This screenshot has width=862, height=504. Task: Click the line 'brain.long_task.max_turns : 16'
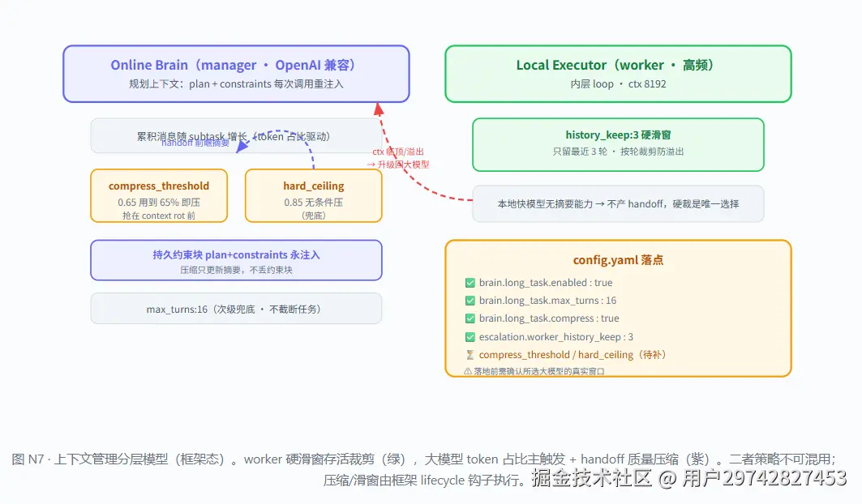pos(547,301)
